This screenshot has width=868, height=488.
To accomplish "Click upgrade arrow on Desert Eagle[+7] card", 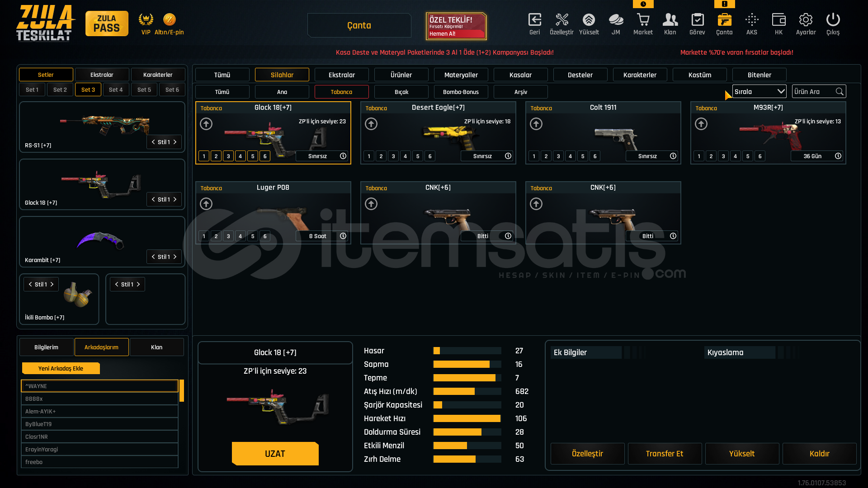I will pos(371,124).
